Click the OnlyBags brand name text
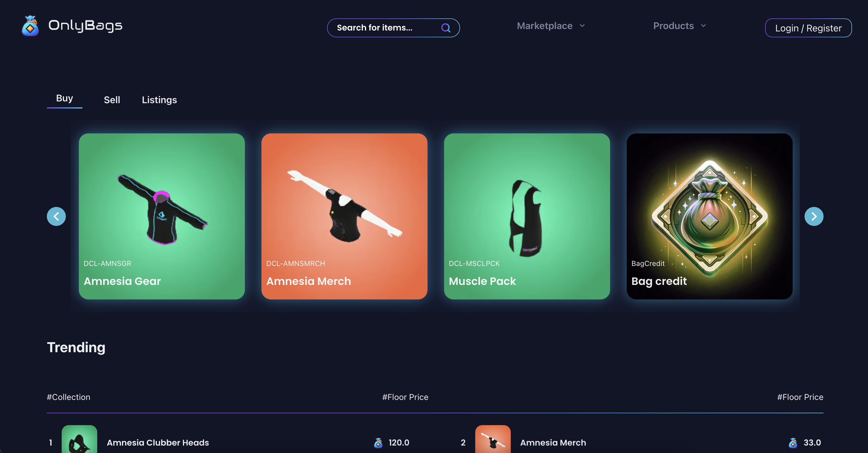868x453 pixels. pos(85,26)
